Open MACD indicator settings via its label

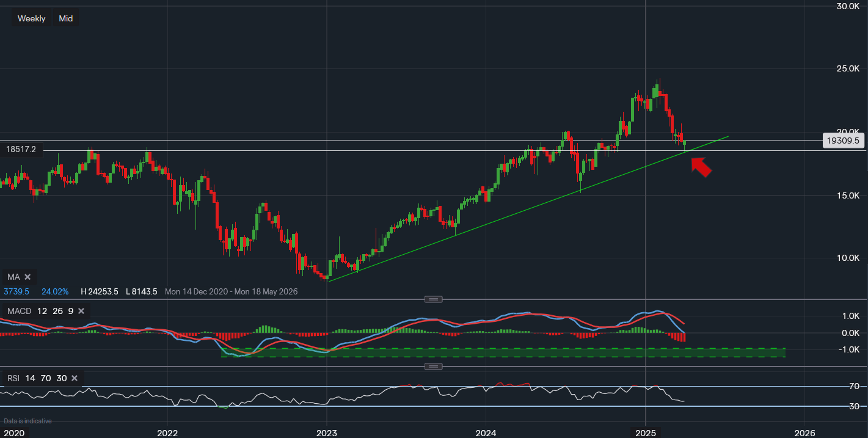click(18, 311)
